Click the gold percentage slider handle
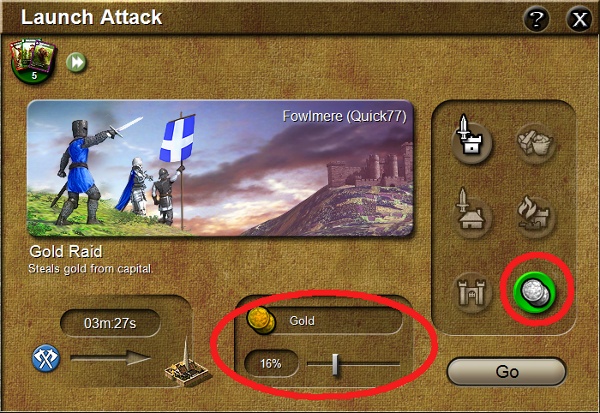600x413 pixels. click(335, 364)
